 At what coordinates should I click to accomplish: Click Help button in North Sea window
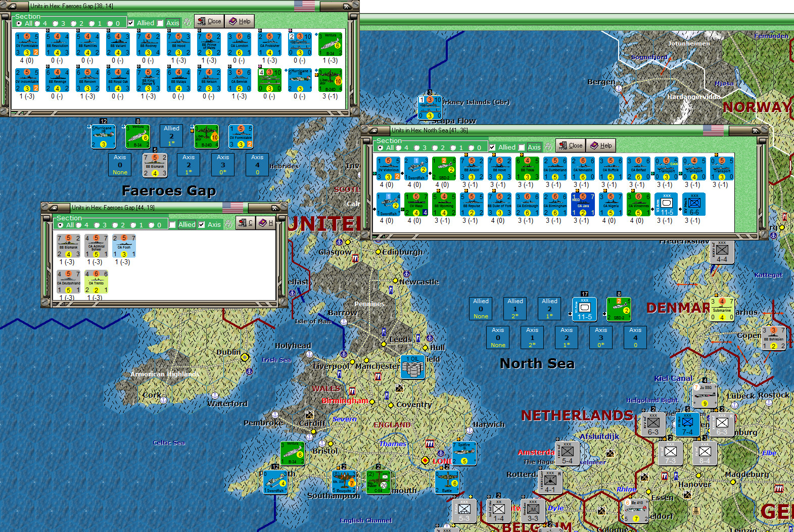(x=601, y=146)
